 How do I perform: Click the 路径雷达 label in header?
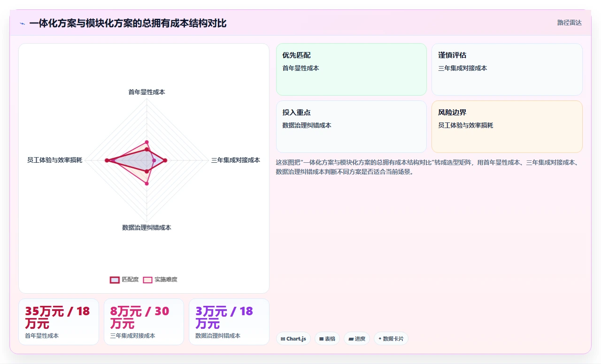569,23
